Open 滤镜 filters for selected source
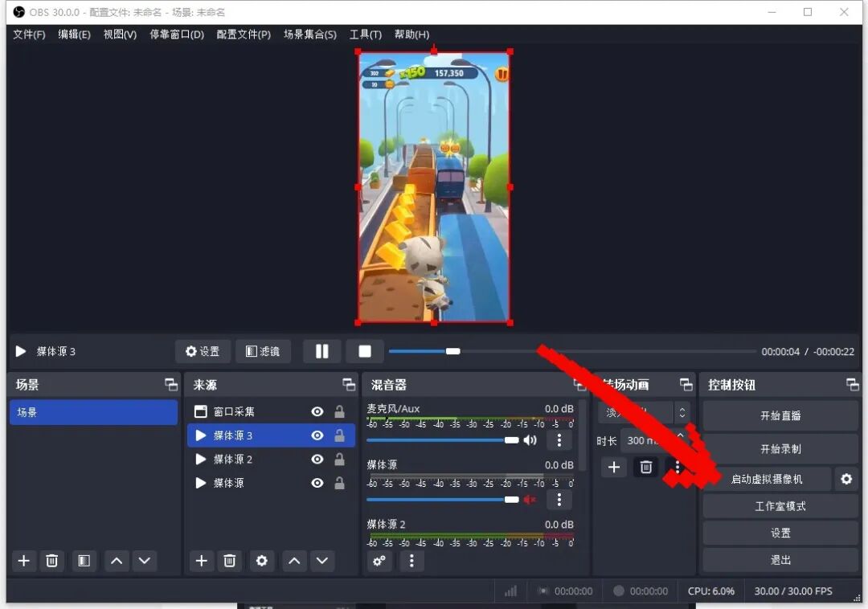The image size is (868, 609). coord(263,351)
